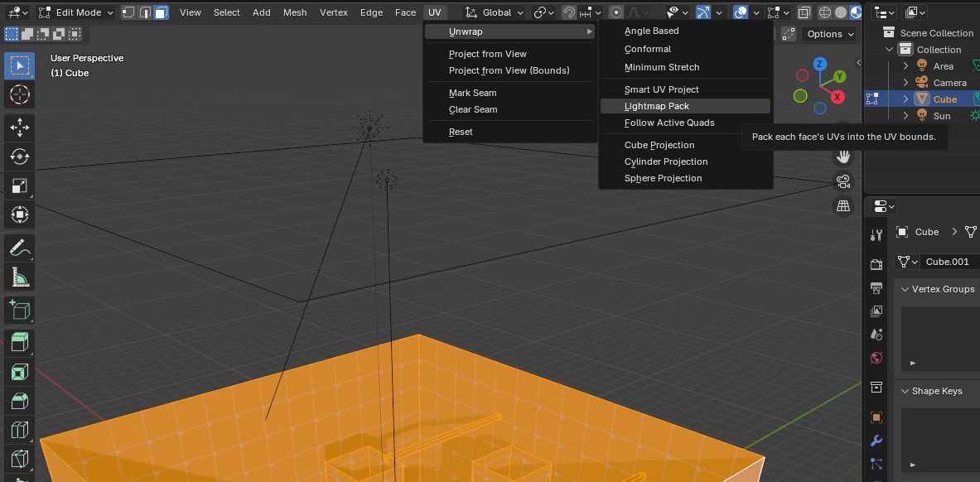Open the Modifiers wrench properties tab
The width and height of the screenshot is (980, 482).
point(876,441)
